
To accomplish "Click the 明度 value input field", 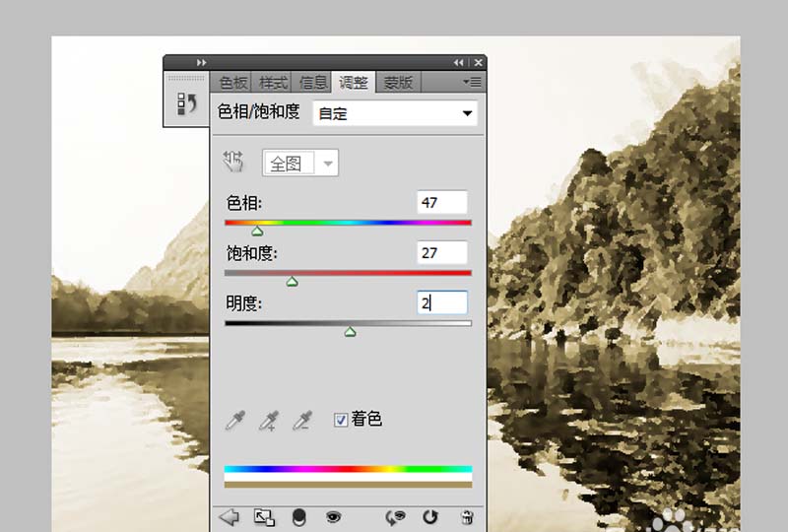I will click(442, 303).
